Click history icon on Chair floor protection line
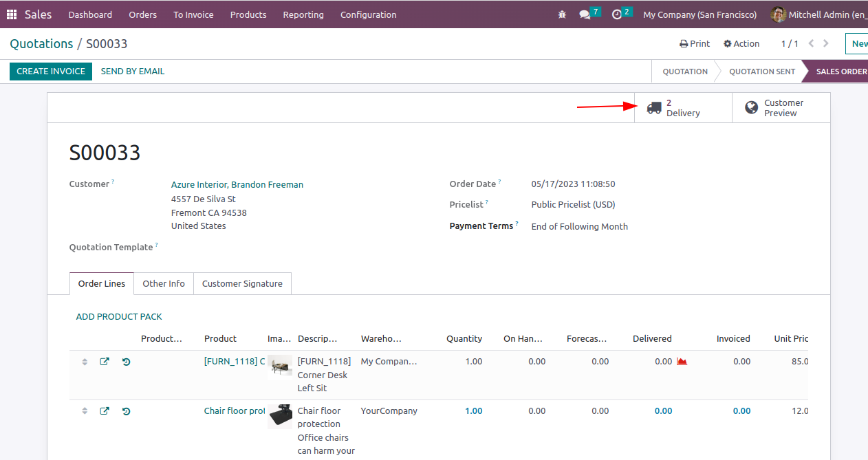 tap(127, 411)
